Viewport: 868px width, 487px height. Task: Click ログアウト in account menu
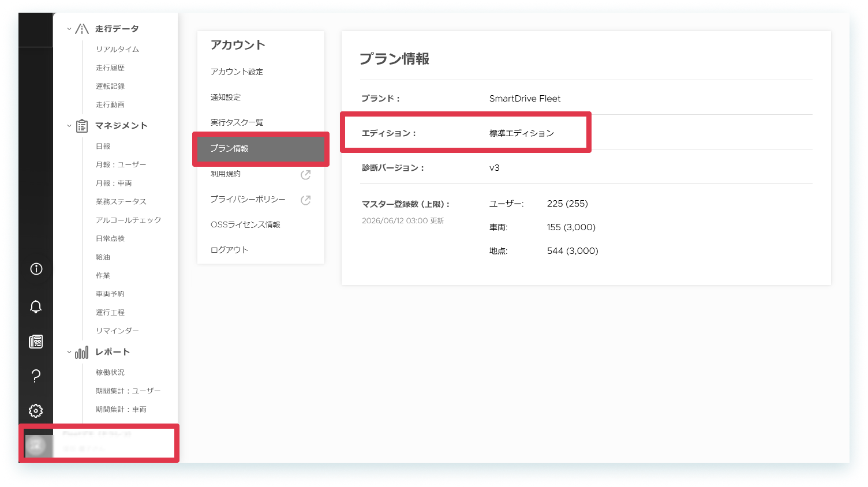(230, 250)
